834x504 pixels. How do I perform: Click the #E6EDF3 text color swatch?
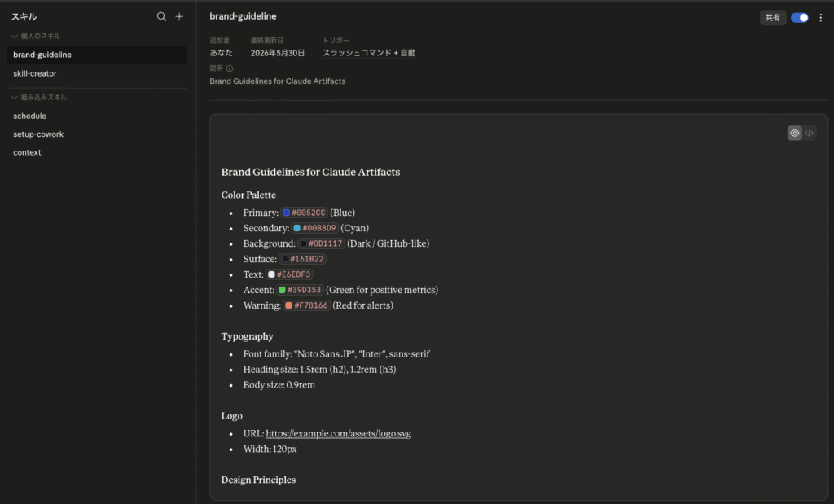coord(271,274)
